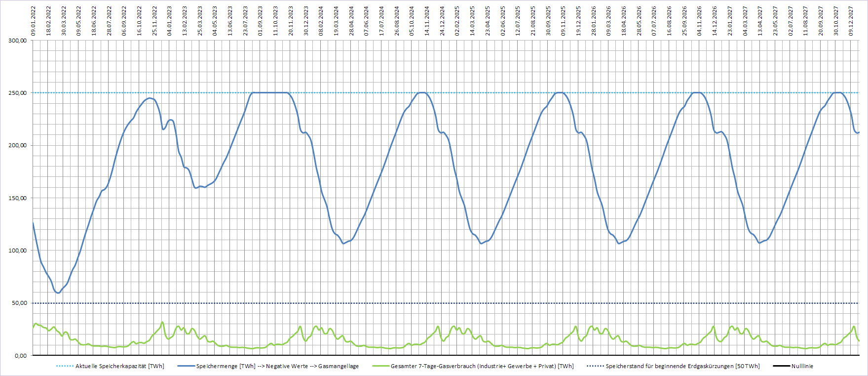Click the 0,00 y-axis label
Viewport: 868px width, 376px height.
(x=21, y=356)
